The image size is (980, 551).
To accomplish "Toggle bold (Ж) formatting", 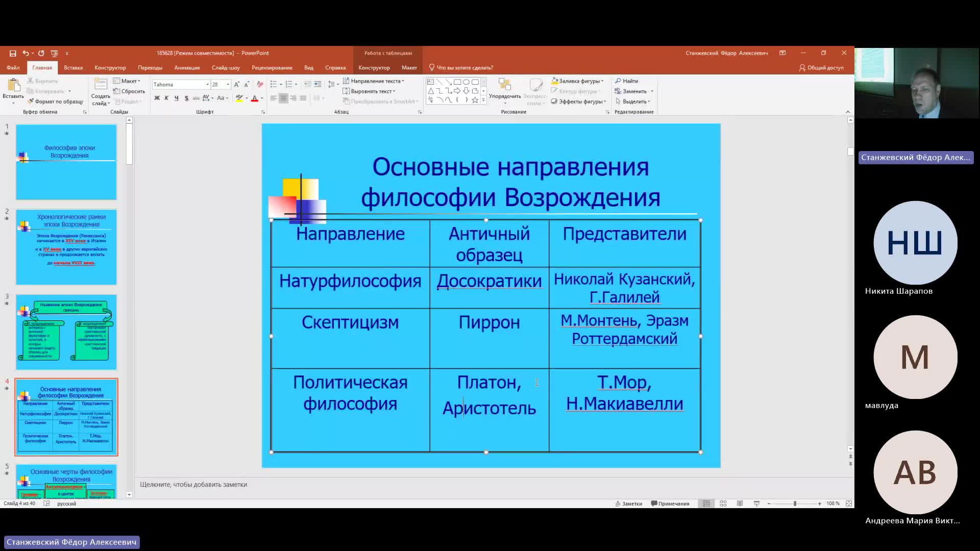I will click(x=157, y=98).
